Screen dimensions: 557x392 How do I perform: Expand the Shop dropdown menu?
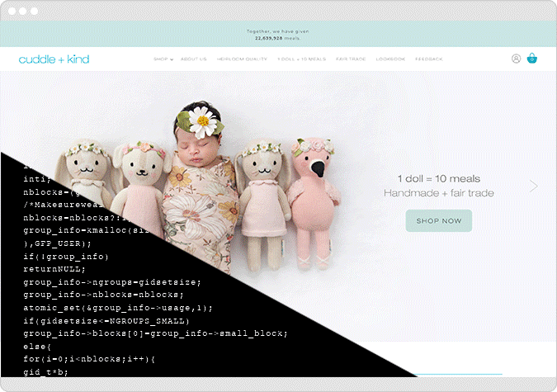pyautogui.click(x=163, y=59)
